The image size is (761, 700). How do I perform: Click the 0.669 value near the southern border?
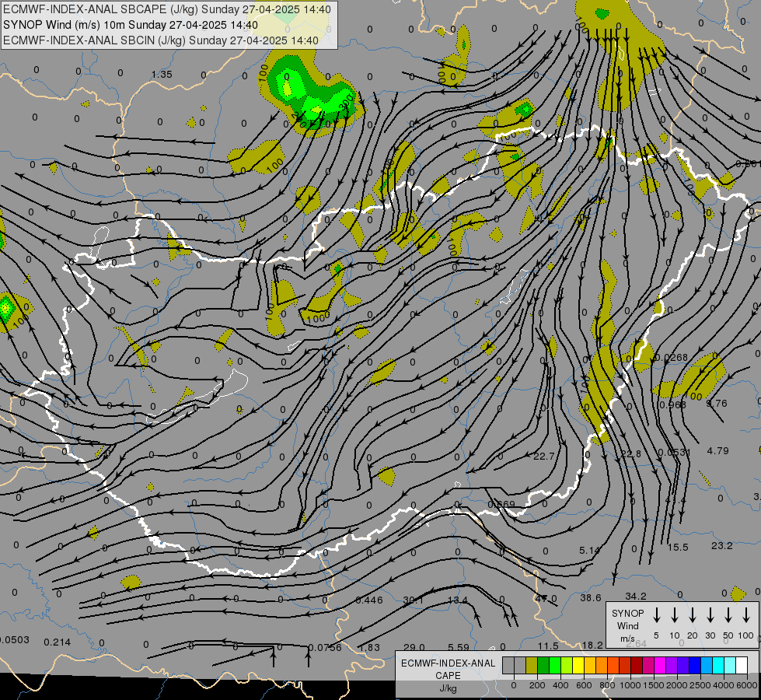[x=501, y=504]
